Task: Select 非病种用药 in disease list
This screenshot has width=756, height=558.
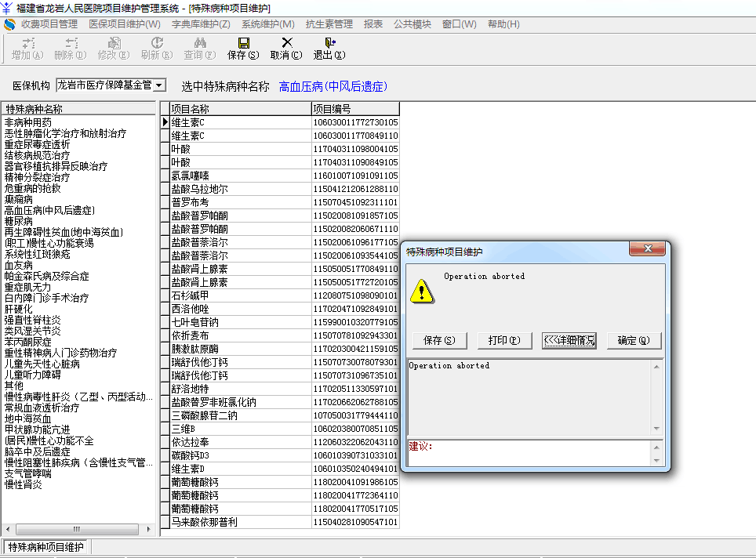Action: (x=28, y=122)
